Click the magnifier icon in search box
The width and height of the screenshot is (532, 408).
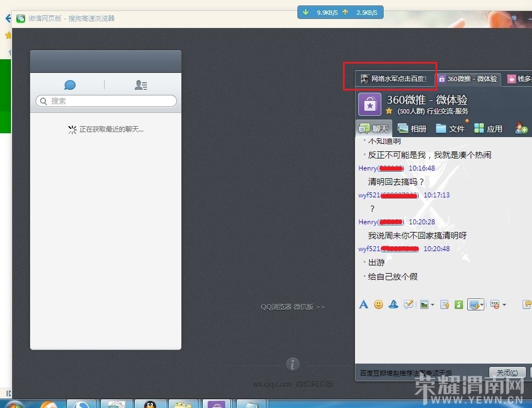coord(43,101)
